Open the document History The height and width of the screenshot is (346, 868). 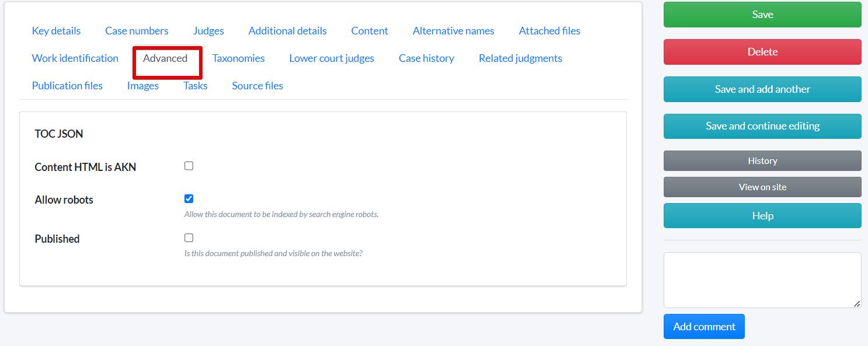pos(762,161)
